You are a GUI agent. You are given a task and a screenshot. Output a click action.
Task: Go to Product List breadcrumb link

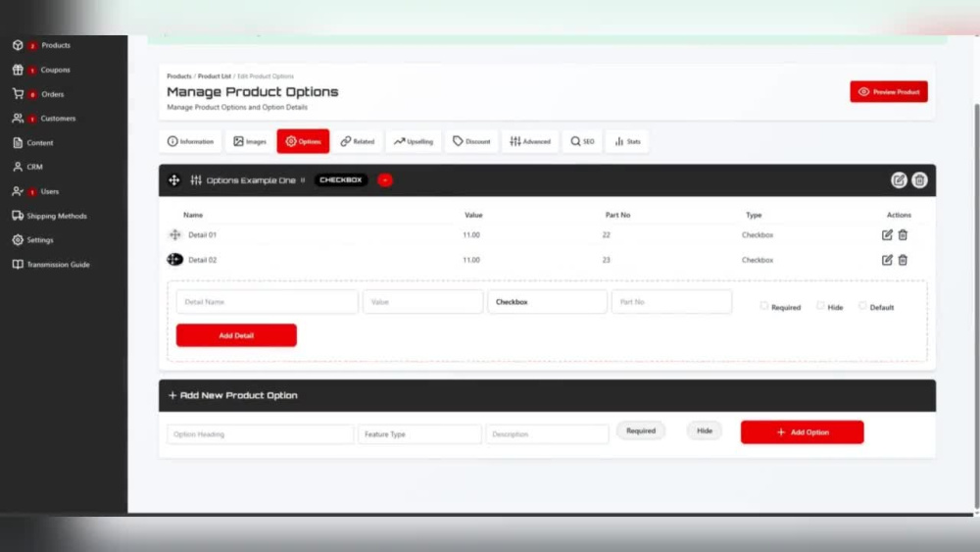click(x=215, y=76)
